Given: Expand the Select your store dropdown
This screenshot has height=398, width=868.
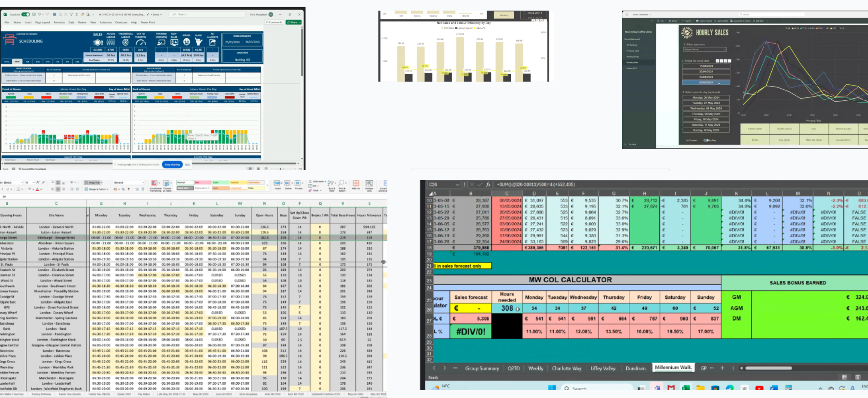Looking at the screenshot, I should pyautogui.click(x=725, y=50).
